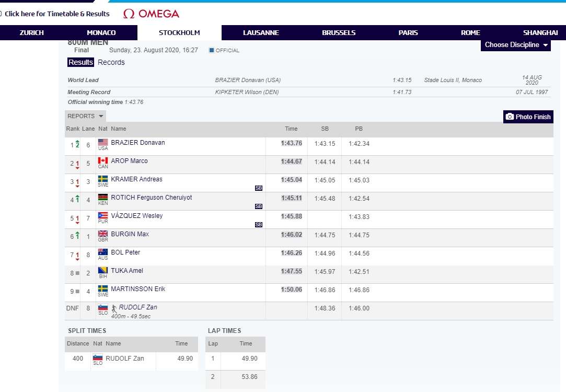The width and height of the screenshot is (566, 392).
Task: Click the SB badge in Kramer Andreas row
Action: pyautogui.click(x=259, y=188)
